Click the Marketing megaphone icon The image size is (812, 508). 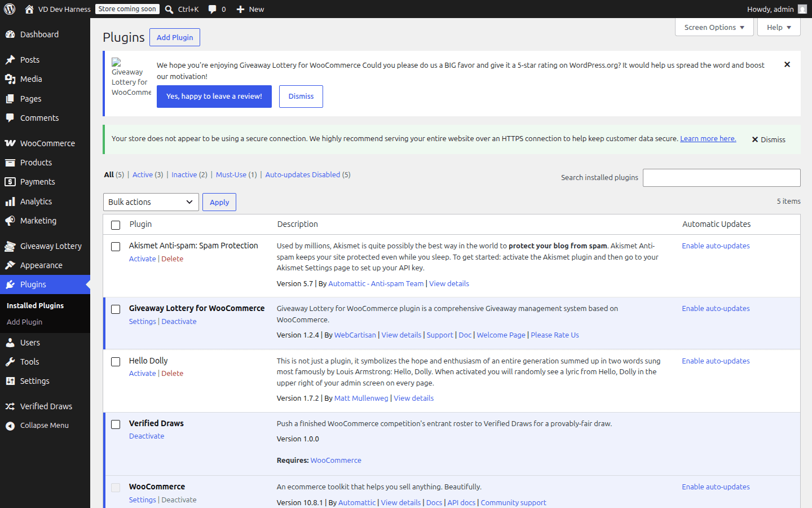10,221
